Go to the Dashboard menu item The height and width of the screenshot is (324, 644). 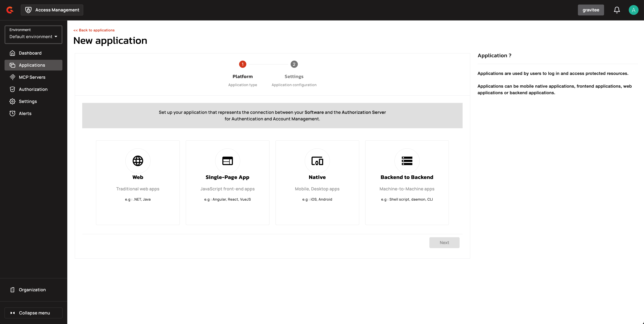pyautogui.click(x=30, y=53)
